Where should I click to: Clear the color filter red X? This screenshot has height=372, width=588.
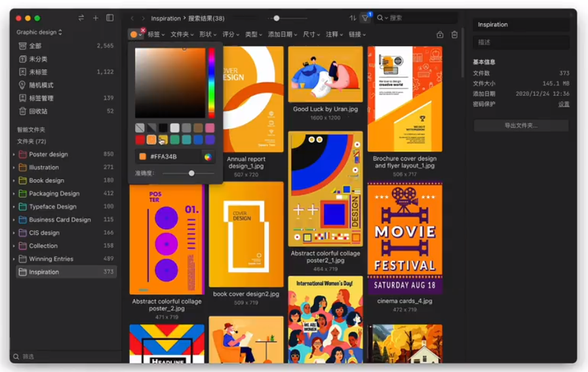click(143, 30)
